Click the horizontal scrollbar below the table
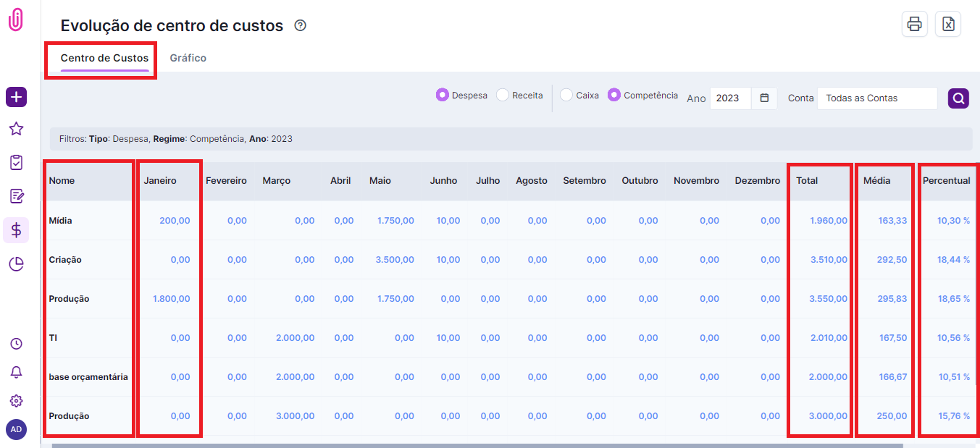The image size is (980, 448). pyautogui.click(x=477, y=445)
